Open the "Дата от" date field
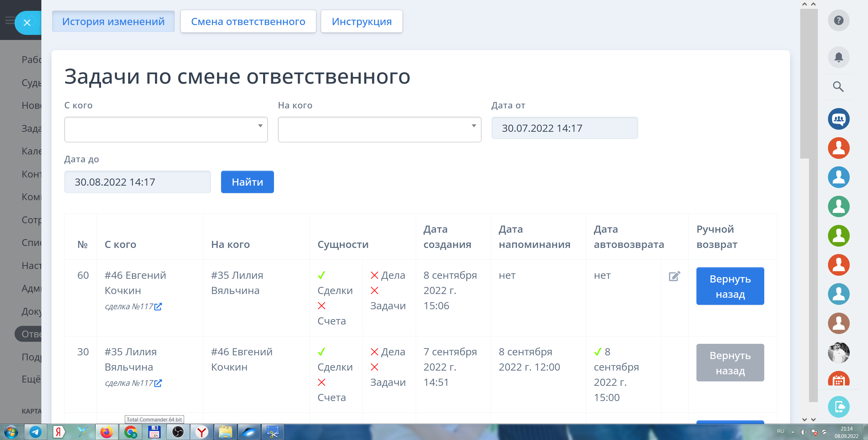 (x=565, y=128)
